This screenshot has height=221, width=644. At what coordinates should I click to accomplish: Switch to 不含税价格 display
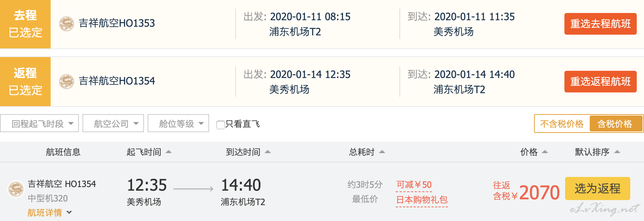tap(562, 124)
